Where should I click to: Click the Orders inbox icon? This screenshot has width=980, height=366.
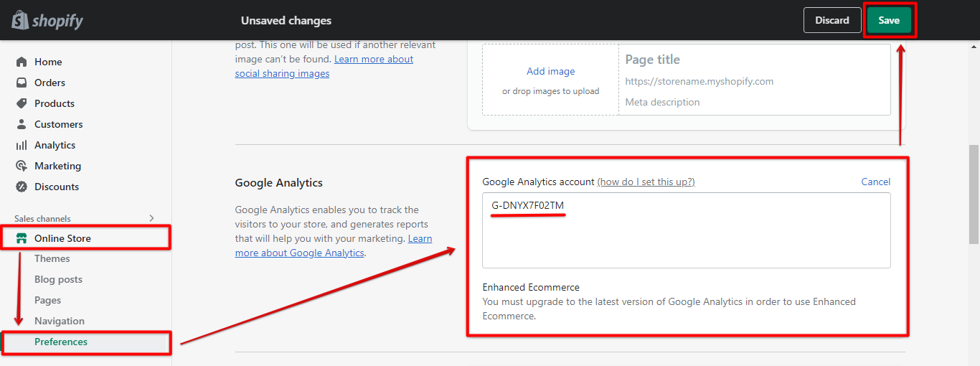22,83
